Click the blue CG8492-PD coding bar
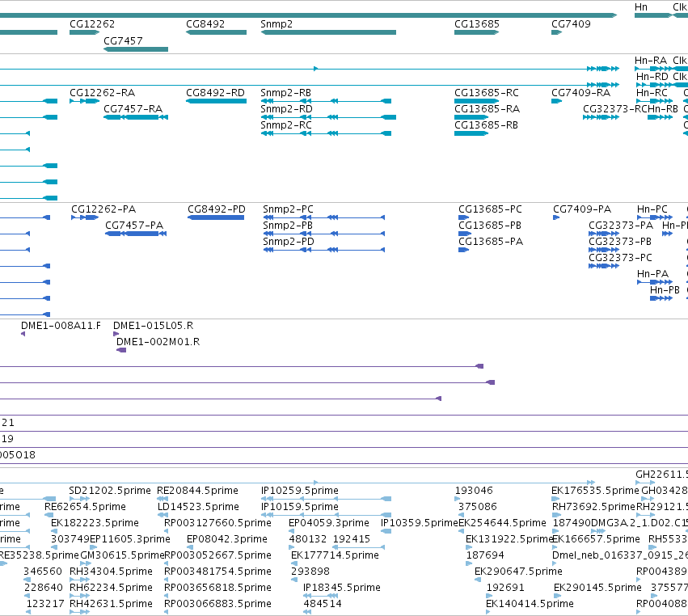The height and width of the screenshot is (616, 688). coord(216,217)
